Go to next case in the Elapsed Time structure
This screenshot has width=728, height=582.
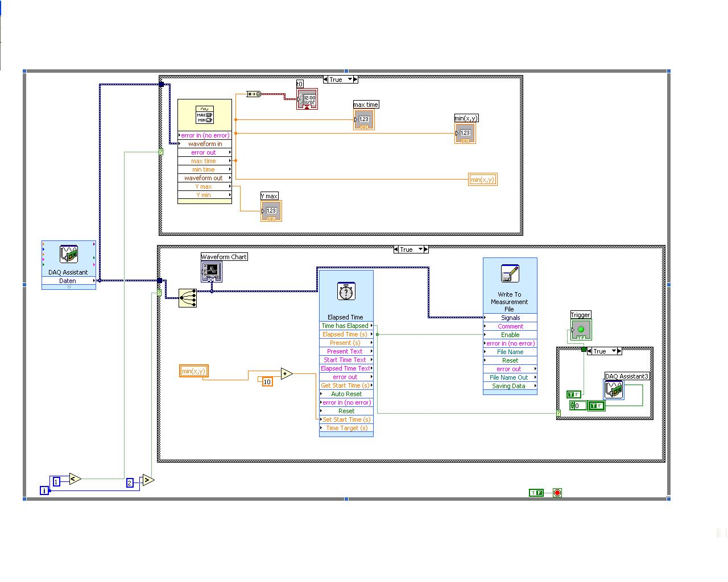pyautogui.click(x=427, y=250)
